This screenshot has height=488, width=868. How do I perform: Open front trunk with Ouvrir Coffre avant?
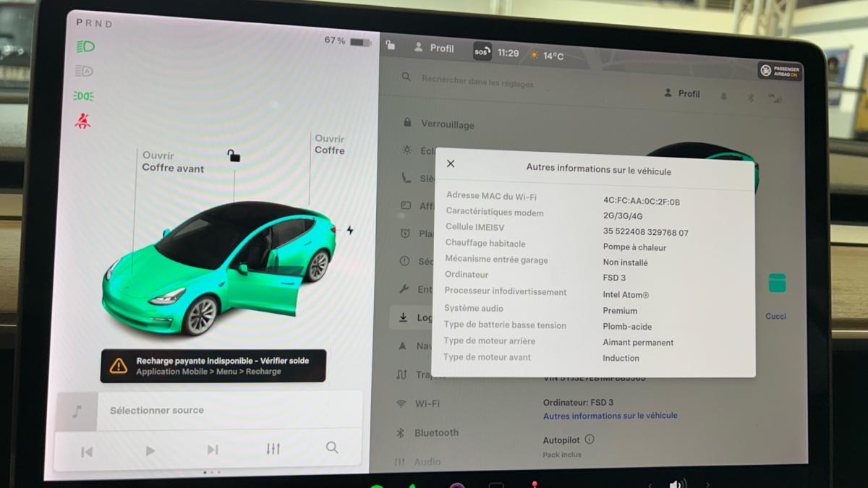pos(173,162)
